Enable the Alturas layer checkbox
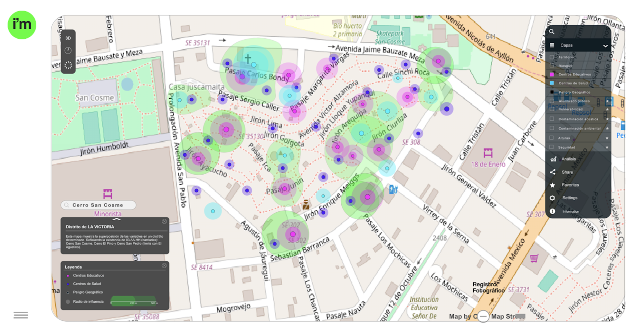644x331 pixels. 552,138
